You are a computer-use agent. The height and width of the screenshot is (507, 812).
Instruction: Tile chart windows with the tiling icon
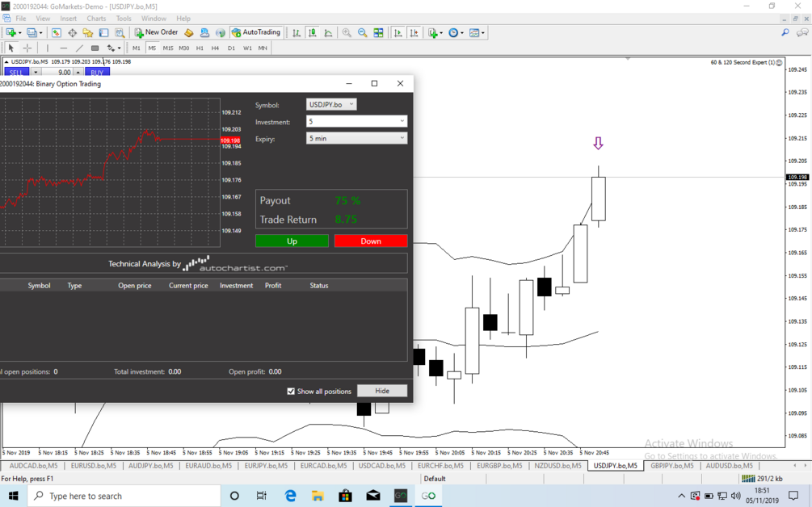[379, 32]
